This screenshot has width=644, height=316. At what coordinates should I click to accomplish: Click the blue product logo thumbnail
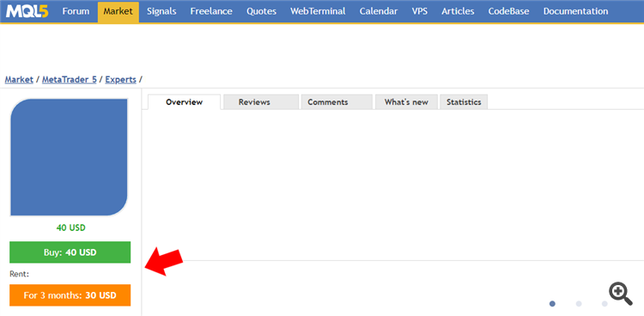(69, 157)
